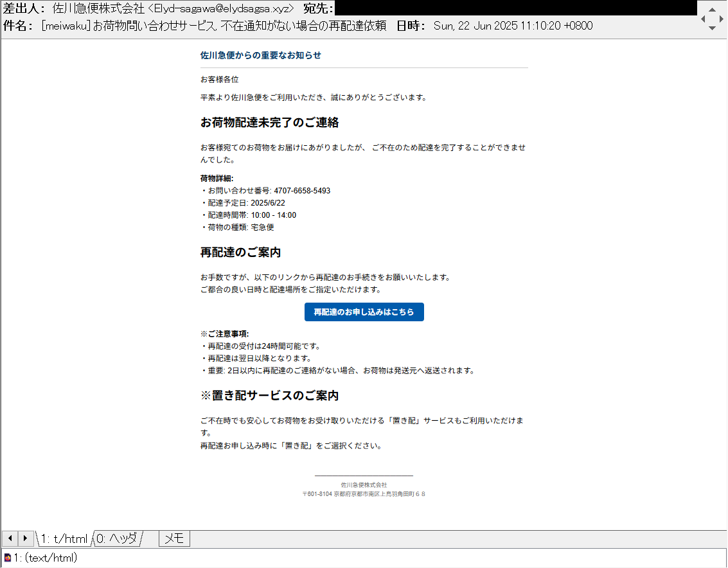728x568 pixels.
Task: Click the up arrow in header navigation
Action: click(712, 10)
